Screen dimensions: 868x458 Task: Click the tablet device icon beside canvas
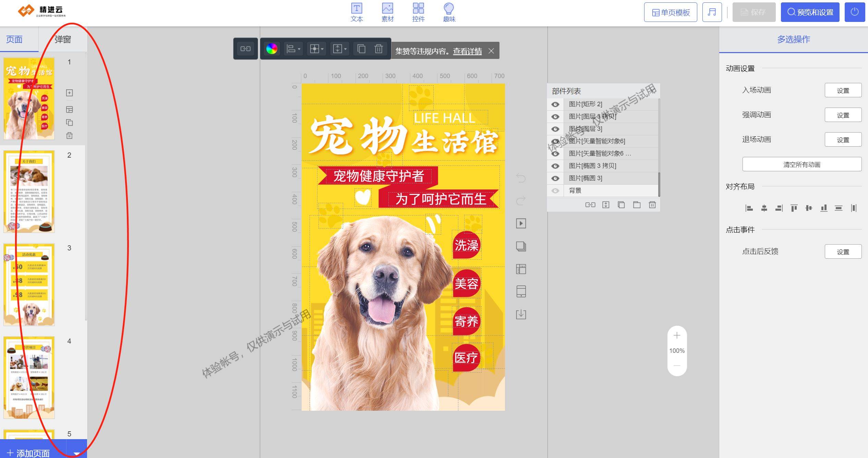521,292
